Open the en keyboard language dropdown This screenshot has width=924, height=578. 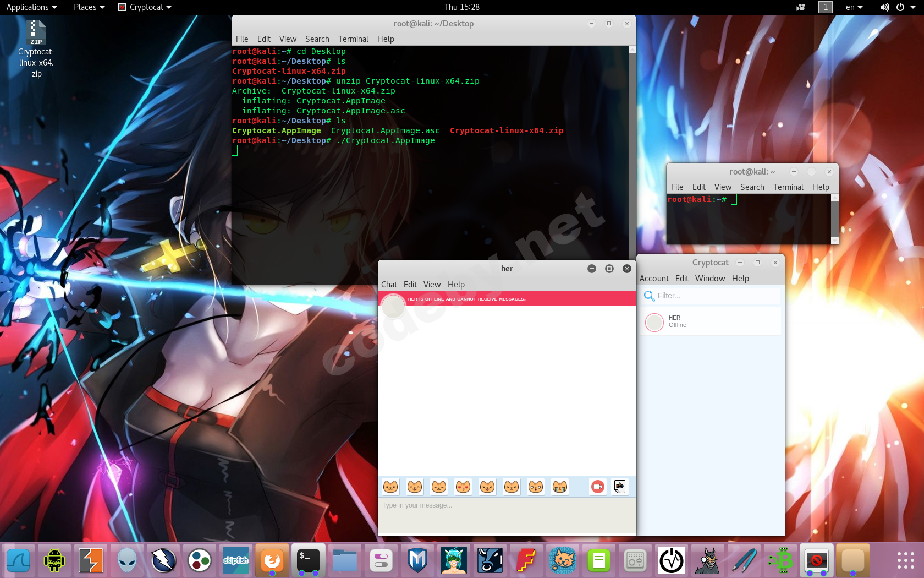(x=854, y=7)
